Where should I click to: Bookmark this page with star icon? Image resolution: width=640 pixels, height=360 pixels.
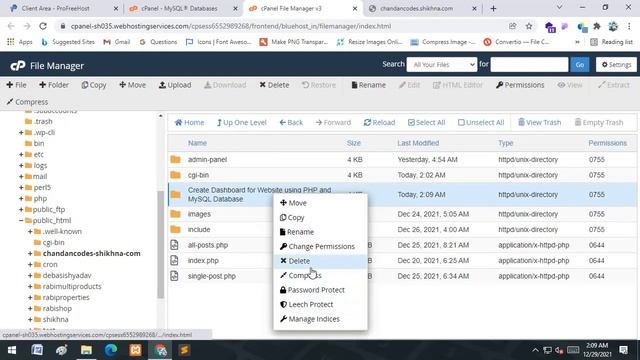pyautogui.click(x=529, y=26)
